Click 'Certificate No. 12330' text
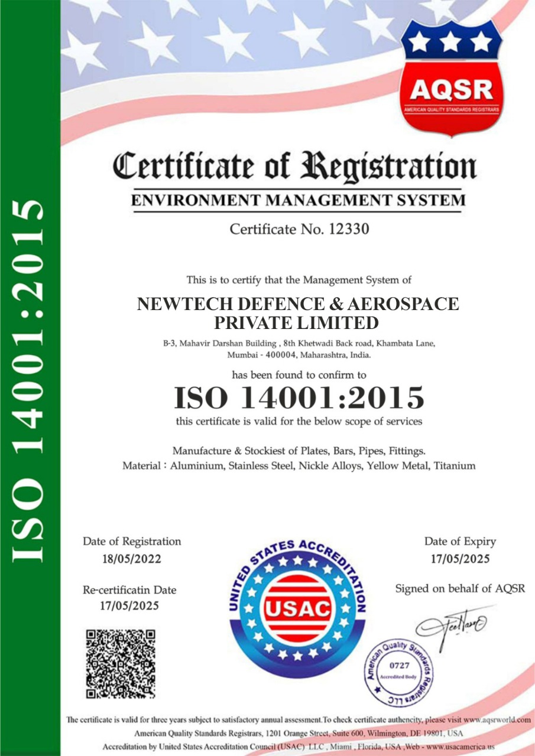 (299, 229)
